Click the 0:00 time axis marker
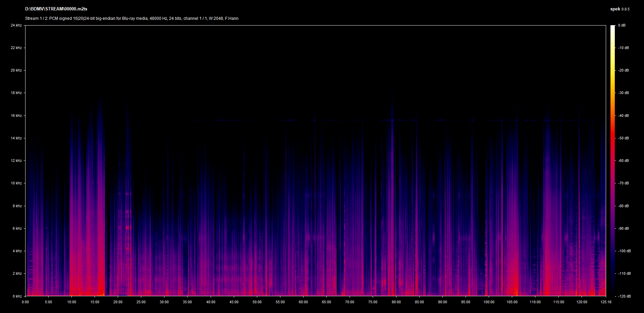 (25, 302)
